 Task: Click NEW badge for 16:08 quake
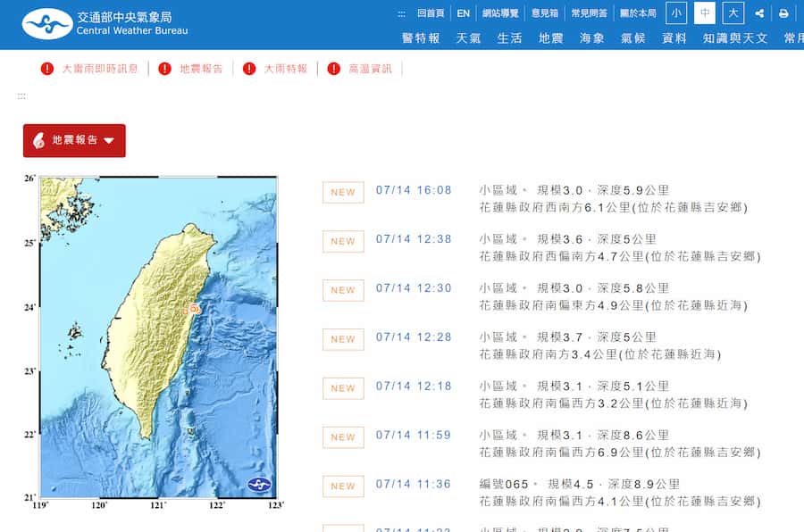pos(343,192)
